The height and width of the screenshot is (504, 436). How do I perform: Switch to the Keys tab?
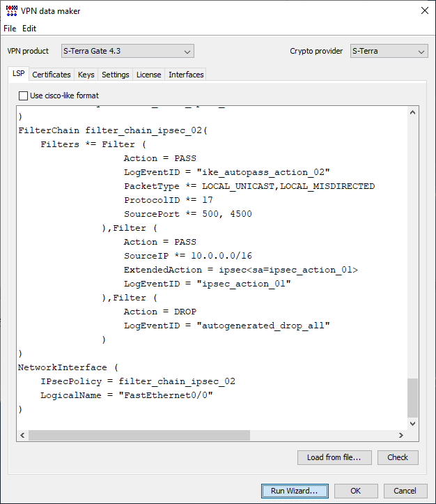[86, 75]
